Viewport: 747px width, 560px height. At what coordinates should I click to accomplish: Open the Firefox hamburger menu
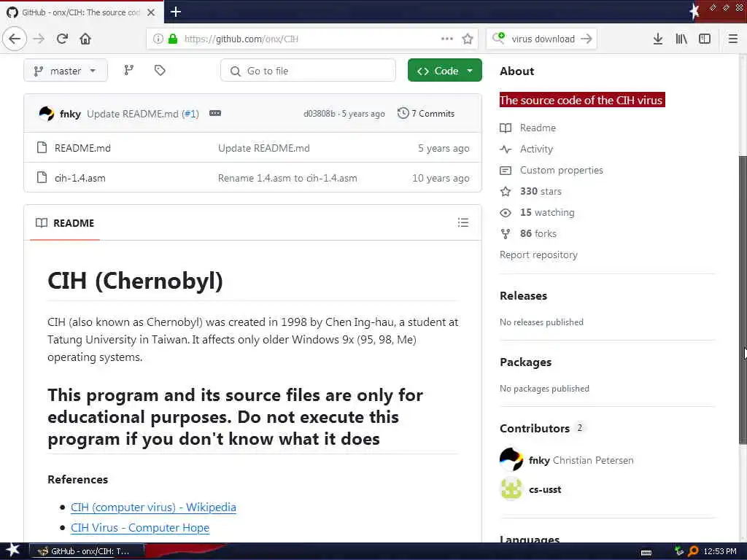[x=733, y=39]
